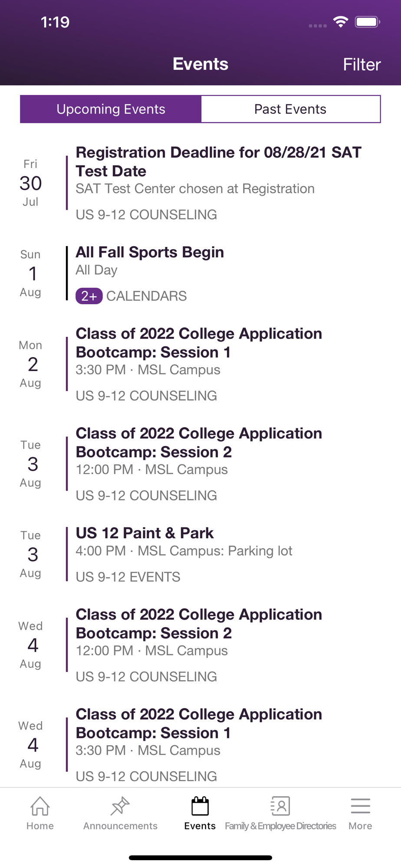Select the Events tab label

point(200,826)
